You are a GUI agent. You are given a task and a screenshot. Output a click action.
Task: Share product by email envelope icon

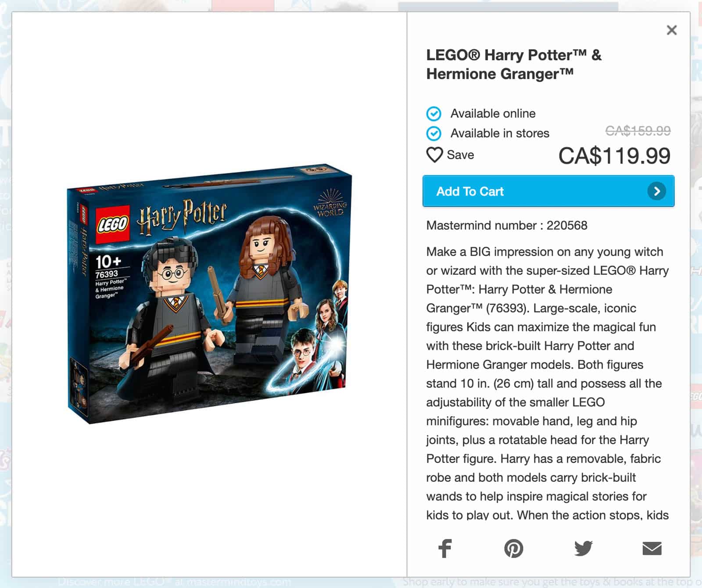coord(652,549)
